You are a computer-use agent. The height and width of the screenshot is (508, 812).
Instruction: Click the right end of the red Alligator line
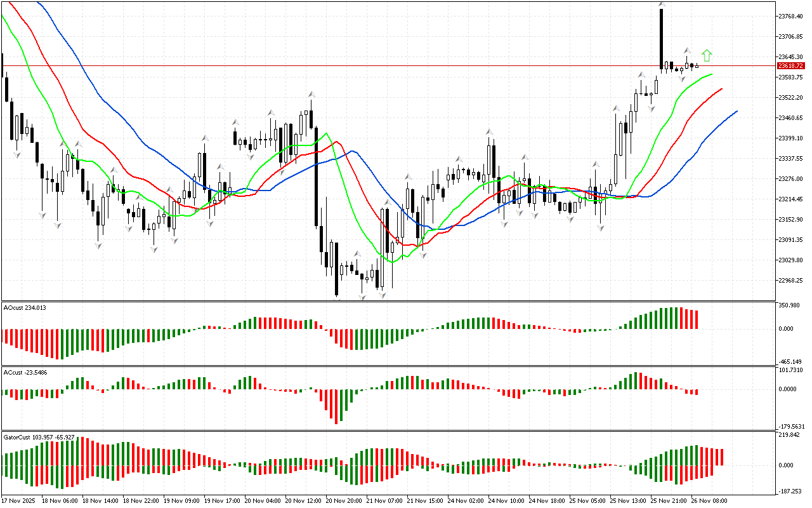pyautogui.click(x=722, y=90)
